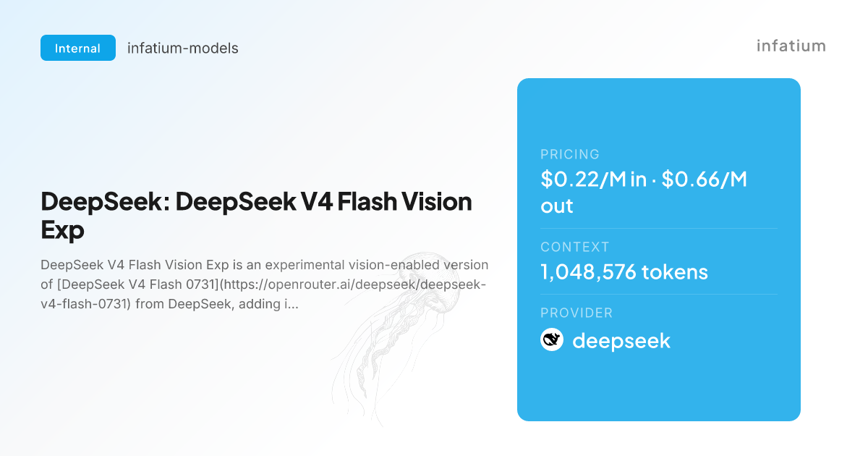Click the PROVIDER label
Image resolution: width=868 pixels, height=456 pixels.
576,313
